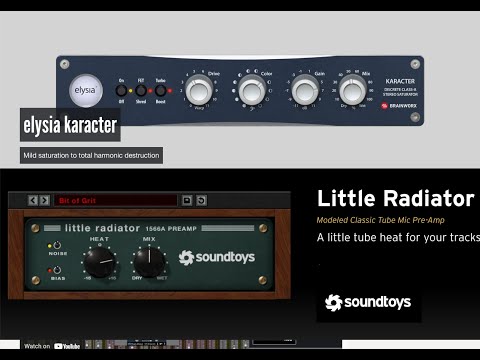Toggle the FET/Shred switch on karacter
This screenshot has height=360, width=480.
(x=141, y=91)
